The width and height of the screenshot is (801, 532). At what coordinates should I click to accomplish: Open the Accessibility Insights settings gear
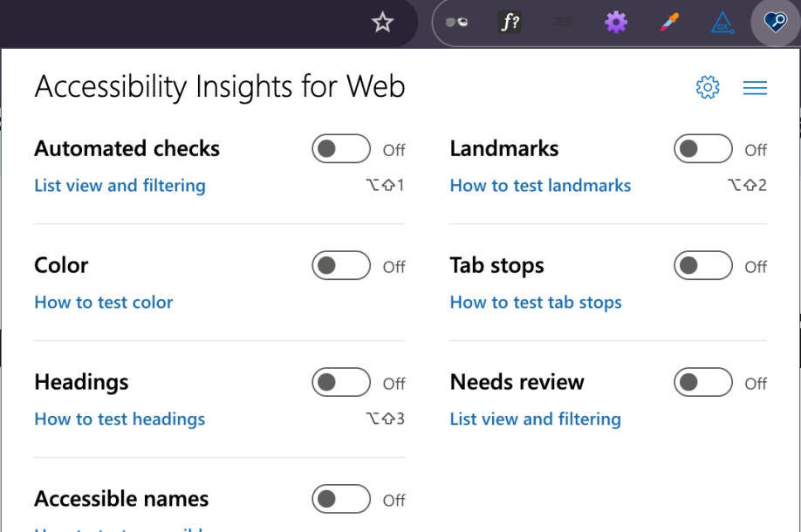[x=708, y=87]
